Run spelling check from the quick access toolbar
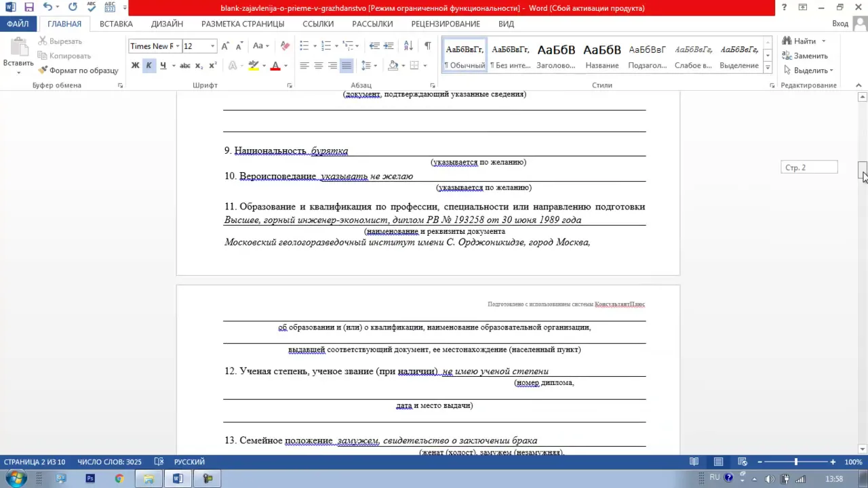Image resolution: width=868 pixels, height=488 pixels. (x=92, y=7)
